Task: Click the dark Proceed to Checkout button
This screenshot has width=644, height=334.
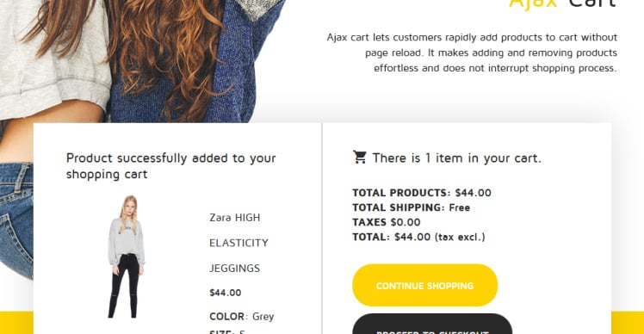Action: (x=432, y=325)
